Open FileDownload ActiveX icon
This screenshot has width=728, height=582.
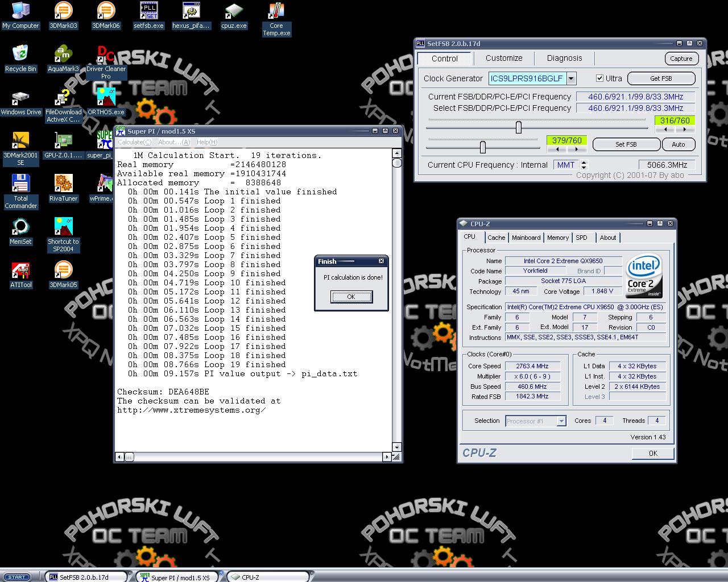63,106
